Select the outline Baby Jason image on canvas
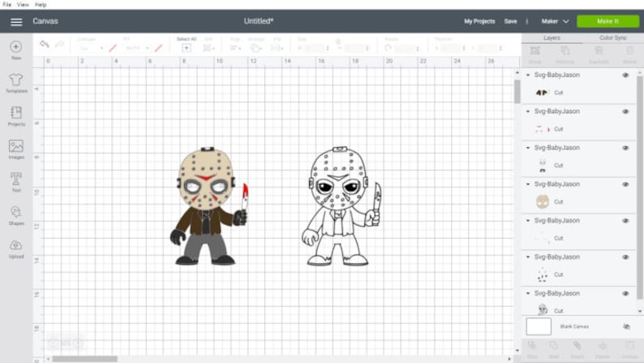The width and height of the screenshot is (644, 363). (x=341, y=206)
